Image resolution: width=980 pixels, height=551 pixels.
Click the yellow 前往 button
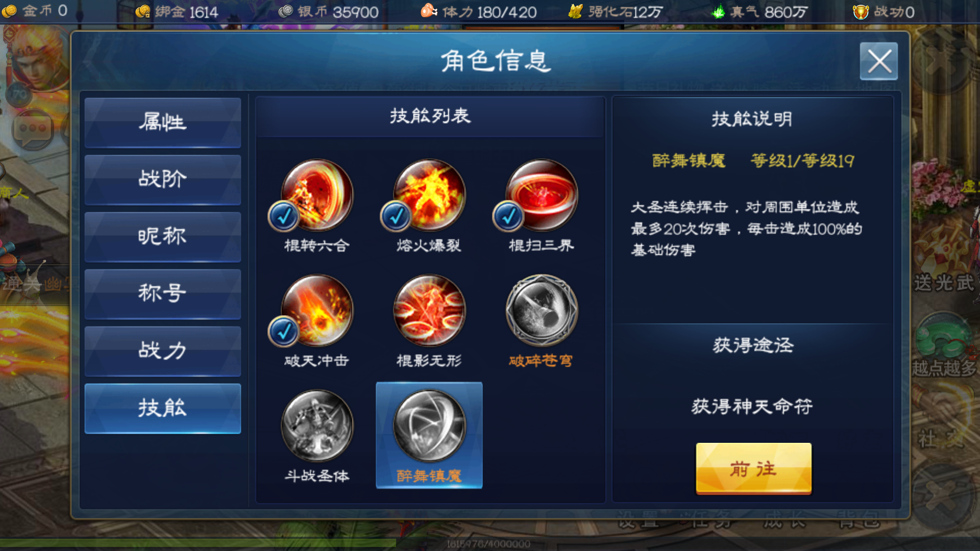[753, 468]
